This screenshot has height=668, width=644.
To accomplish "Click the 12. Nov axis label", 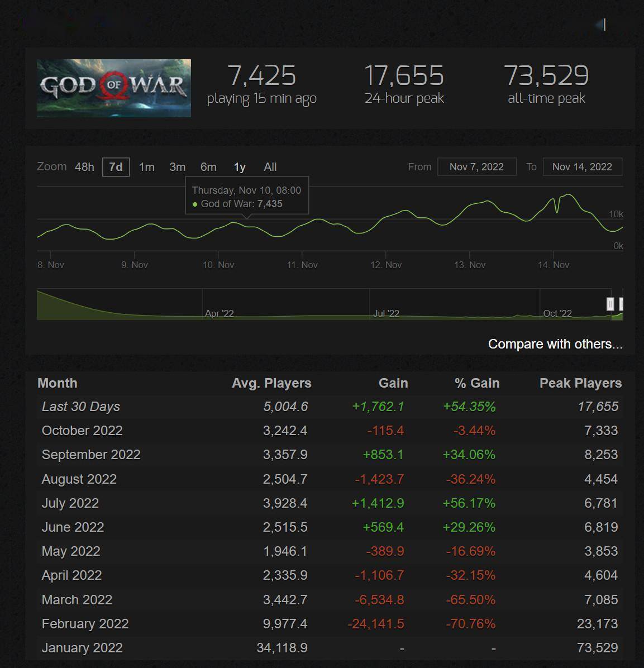I will tap(386, 265).
